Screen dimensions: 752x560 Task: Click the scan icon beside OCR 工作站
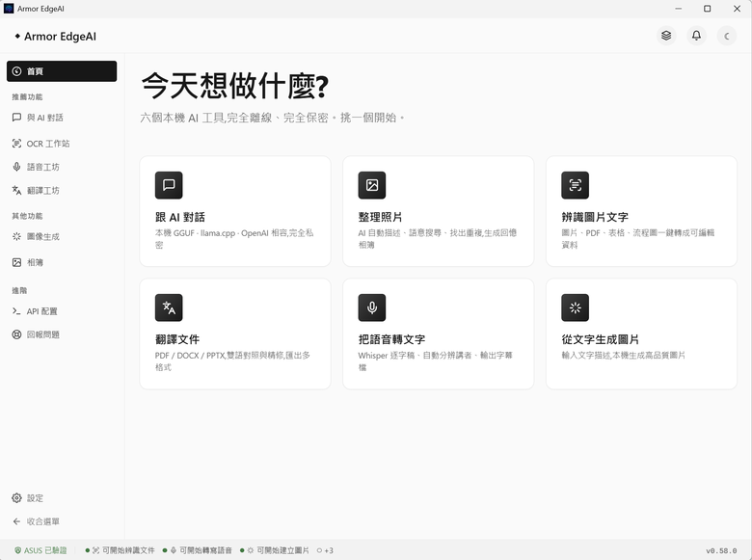point(16,144)
